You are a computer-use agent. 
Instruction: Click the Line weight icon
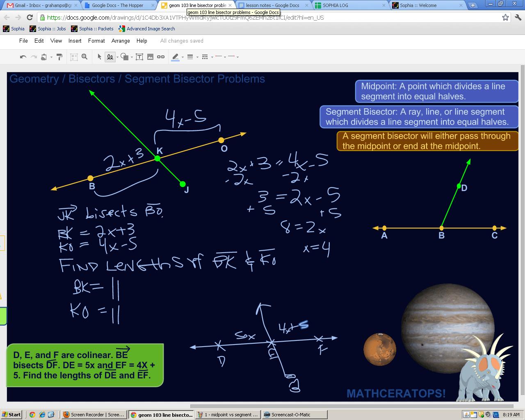tap(190, 57)
